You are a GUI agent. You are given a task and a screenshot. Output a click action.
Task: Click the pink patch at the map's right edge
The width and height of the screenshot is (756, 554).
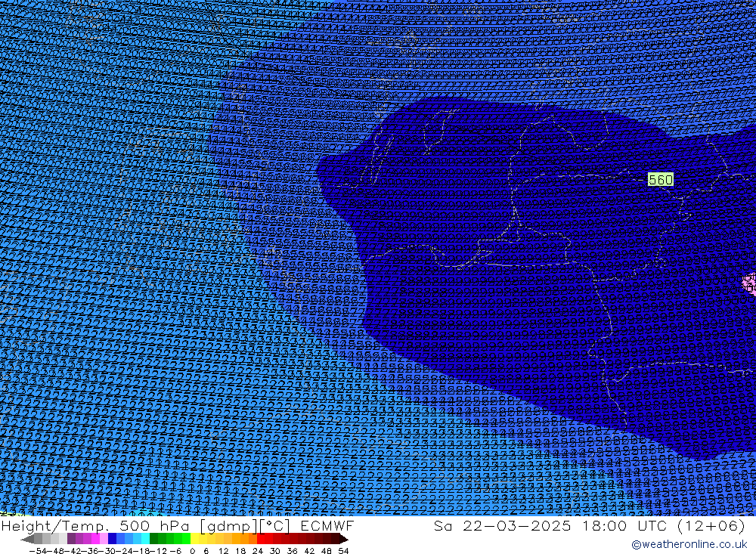750,283
